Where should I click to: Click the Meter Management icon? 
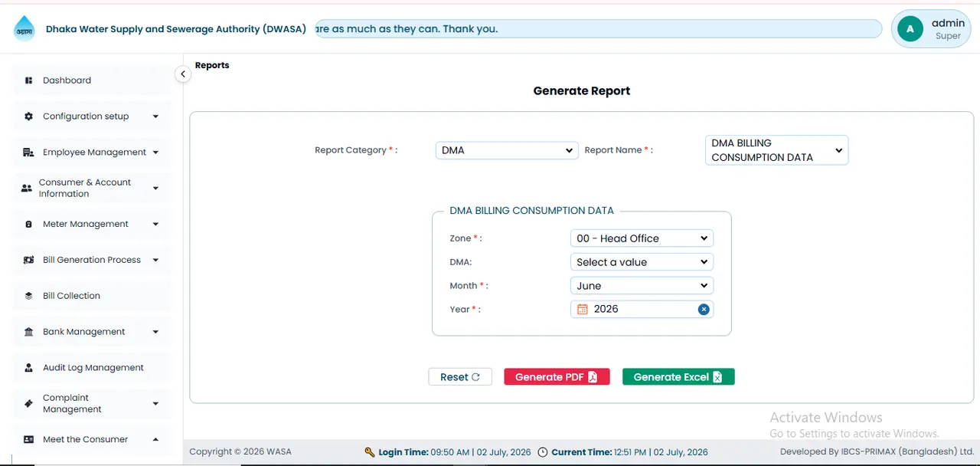28,225
